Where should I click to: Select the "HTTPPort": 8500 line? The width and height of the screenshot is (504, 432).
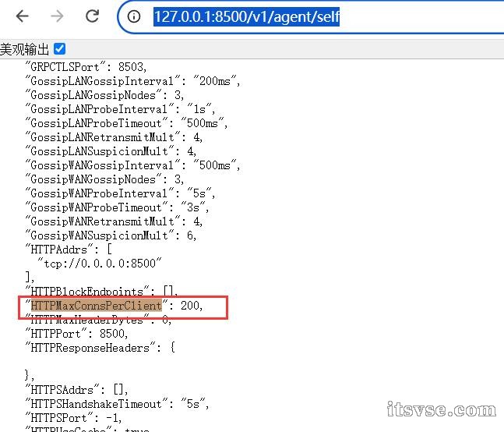(77, 334)
